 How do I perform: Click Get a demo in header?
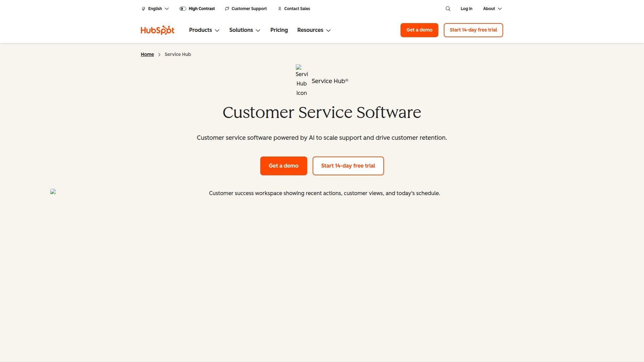(419, 30)
